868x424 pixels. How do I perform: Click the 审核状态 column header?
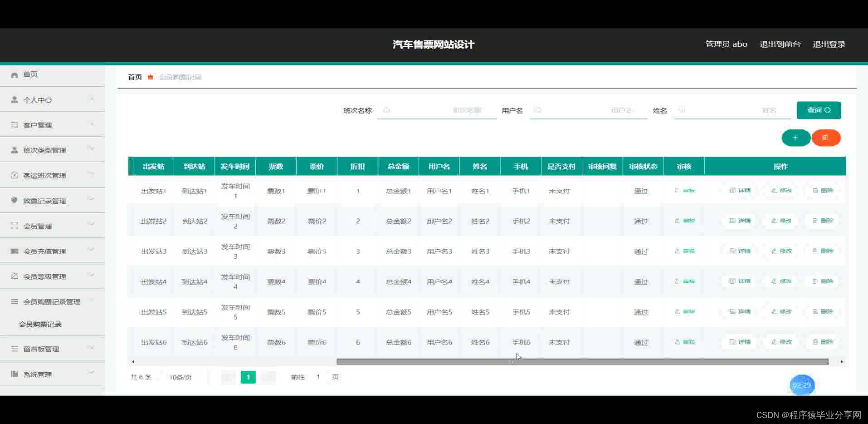643,167
